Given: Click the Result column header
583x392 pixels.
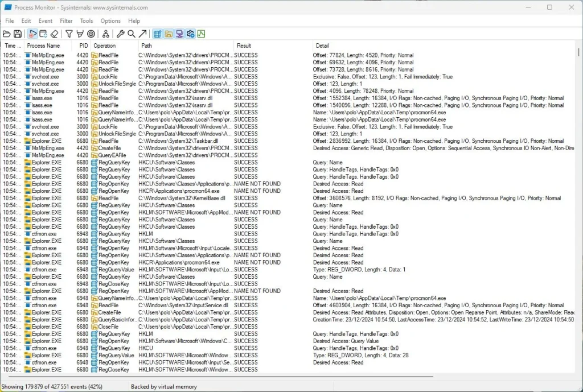Looking at the screenshot, I should tap(273, 46).
